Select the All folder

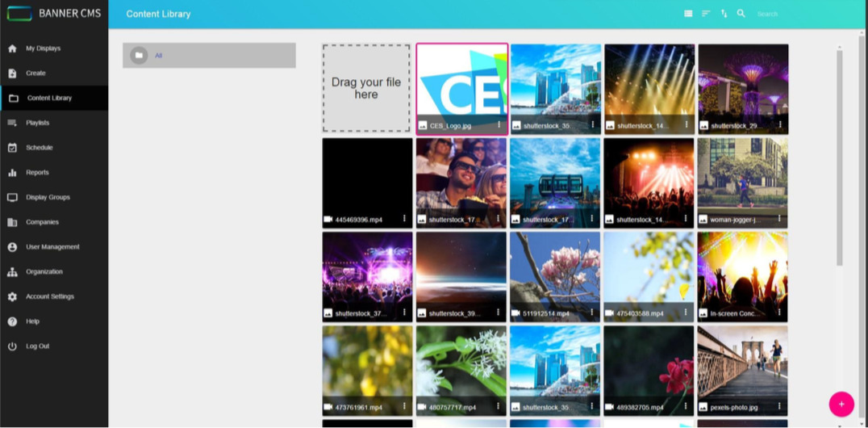[x=209, y=56]
